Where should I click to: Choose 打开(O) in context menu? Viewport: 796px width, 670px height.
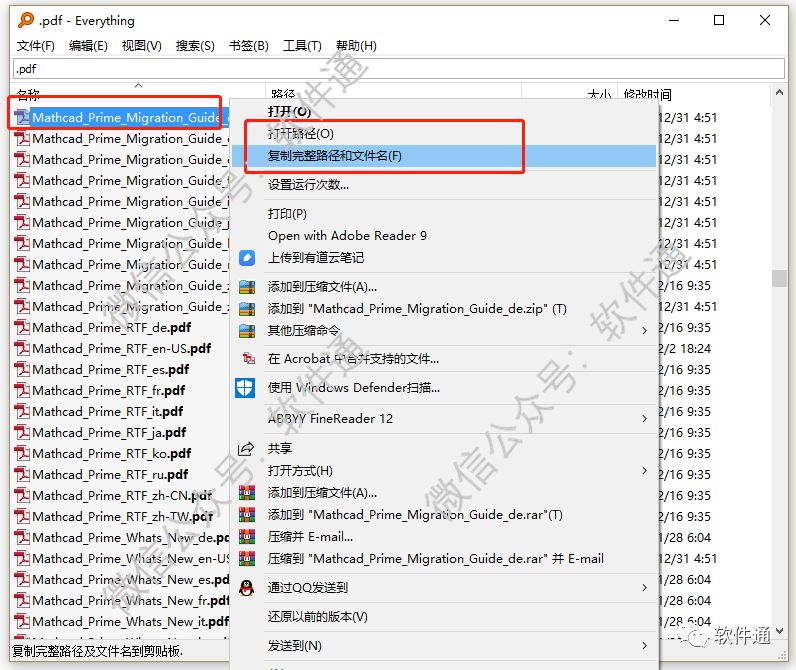(289, 111)
